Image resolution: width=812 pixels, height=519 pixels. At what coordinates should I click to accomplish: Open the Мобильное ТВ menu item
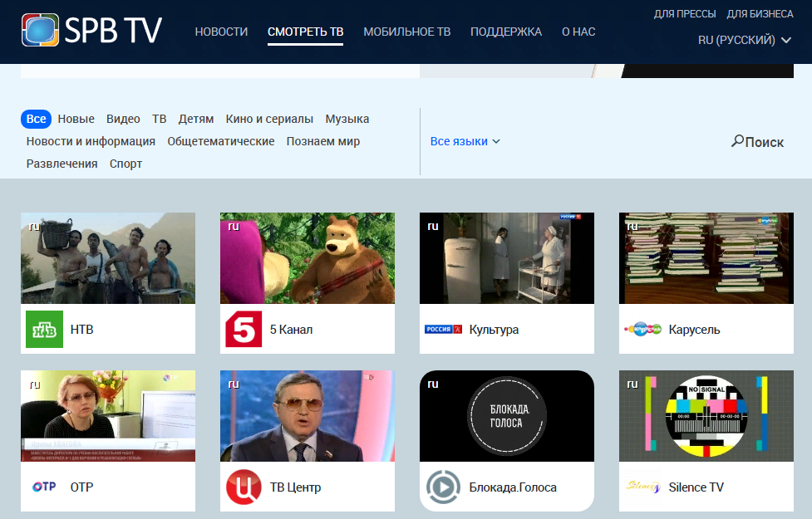point(406,32)
